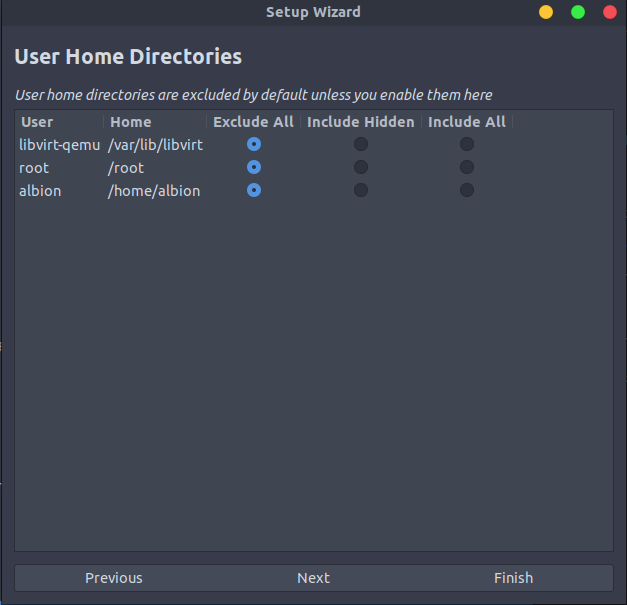
Task: Click the Finish button
Action: 513,578
